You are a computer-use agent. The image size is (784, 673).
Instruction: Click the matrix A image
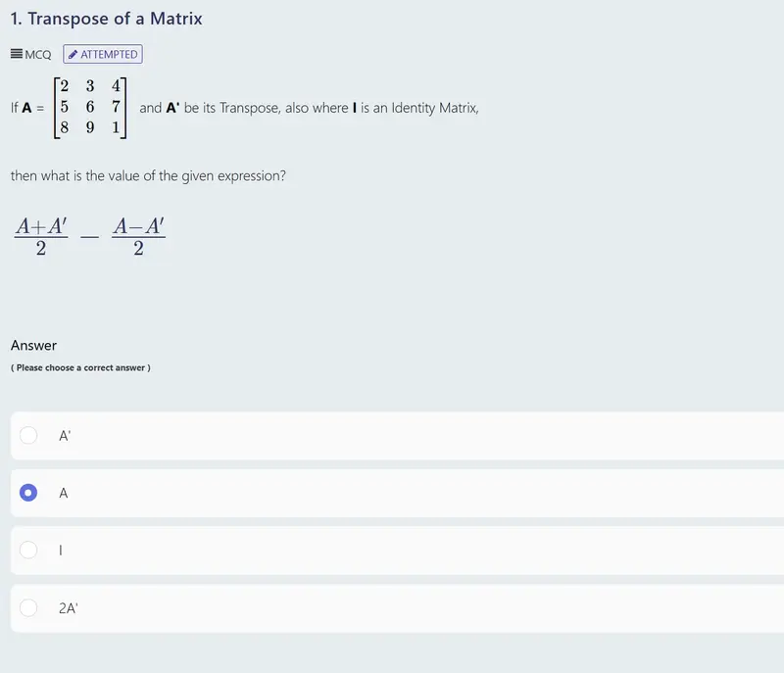[x=90, y=108]
